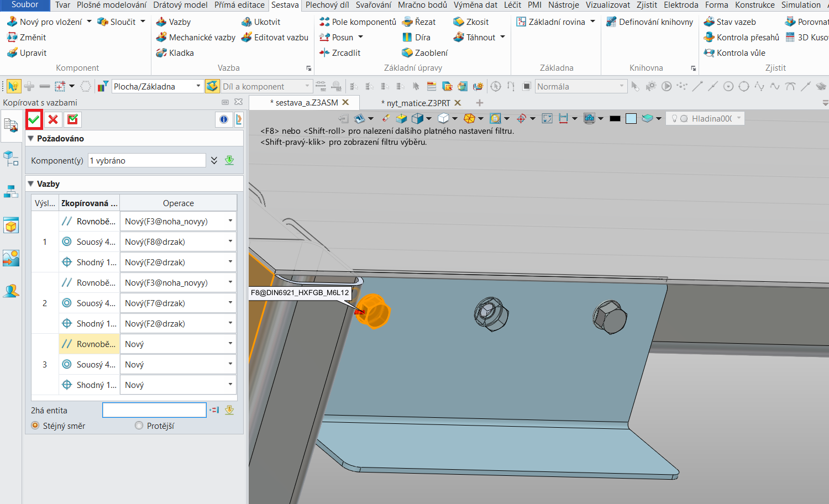Viewport: 829px width, 504px height.
Task: Click the Zaoblení fillet tool
Action: 424,53
